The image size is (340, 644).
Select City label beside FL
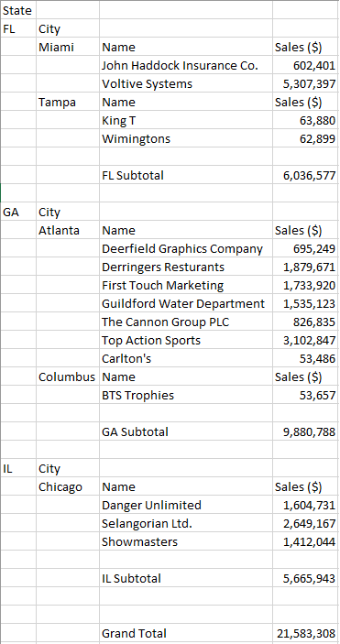click(68, 28)
